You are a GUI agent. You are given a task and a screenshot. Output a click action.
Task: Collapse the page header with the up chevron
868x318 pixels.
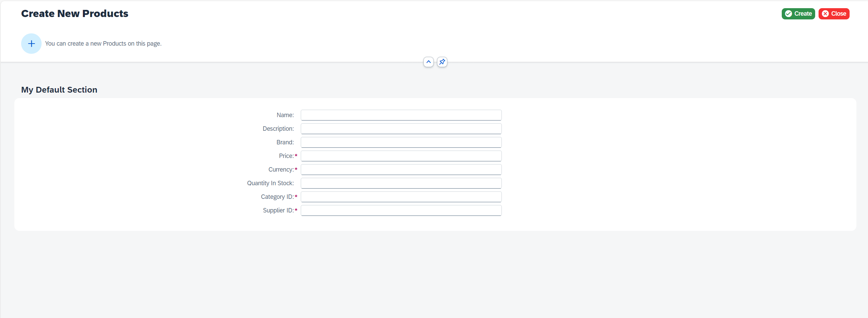[x=429, y=62]
